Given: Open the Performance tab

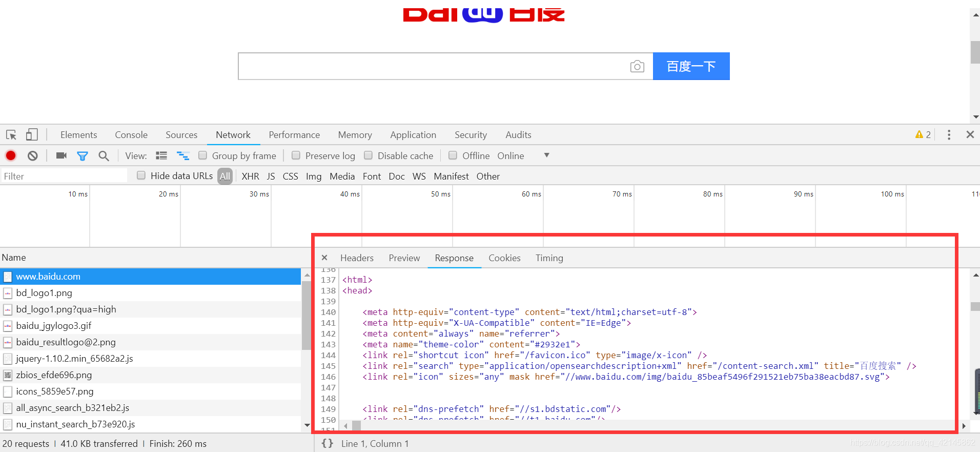Looking at the screenshot, I should click(294, 134).
